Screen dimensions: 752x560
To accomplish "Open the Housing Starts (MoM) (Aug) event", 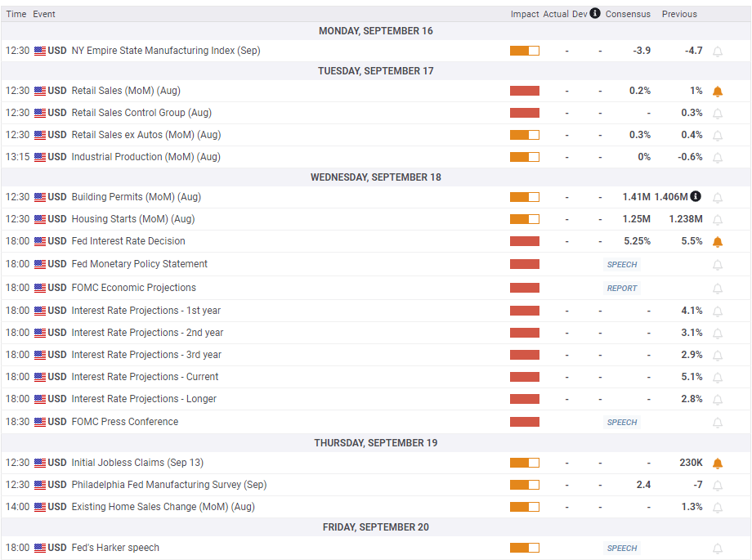I will pos(133,219).
